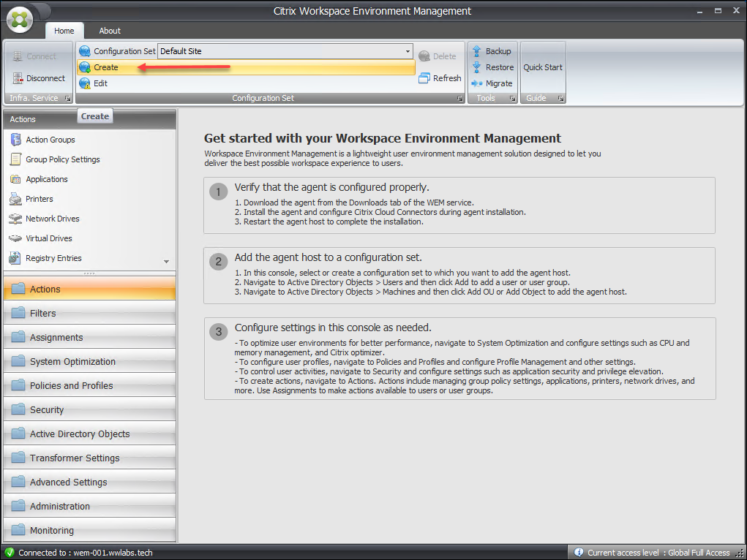
Task: Select Registry Entries item
Action: click(53, 258)
